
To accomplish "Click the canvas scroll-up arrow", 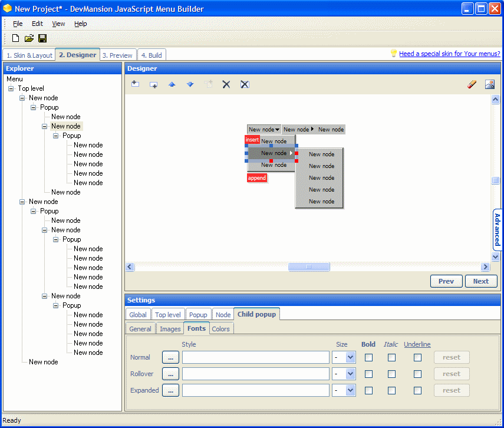I will (x=495, y=100).
